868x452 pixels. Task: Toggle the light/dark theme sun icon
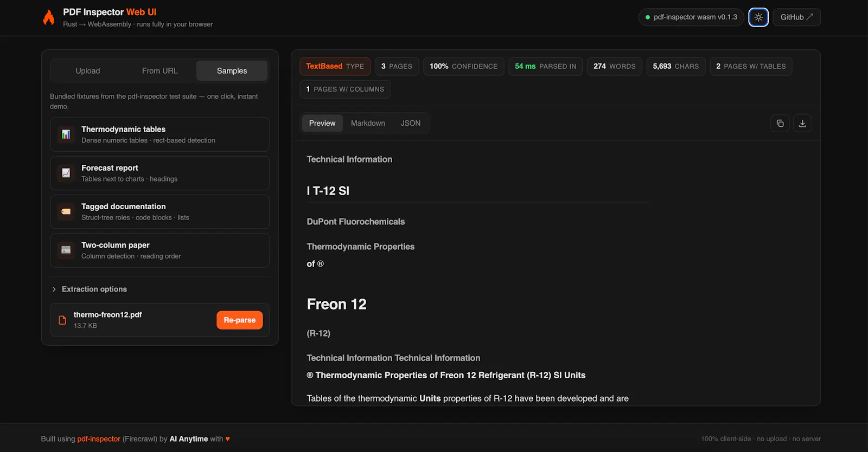click(x=758, y=17)
